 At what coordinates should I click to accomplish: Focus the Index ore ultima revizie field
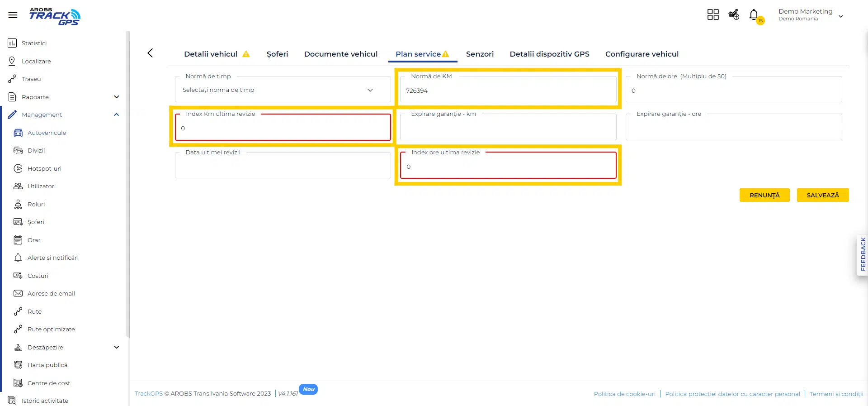(x=508, y=166)
